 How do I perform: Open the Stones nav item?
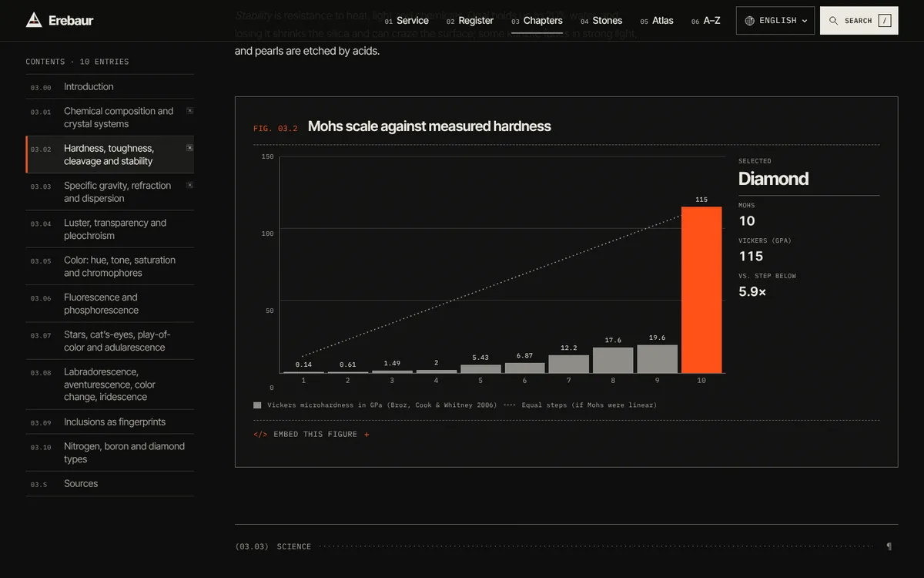coord(601,21)
